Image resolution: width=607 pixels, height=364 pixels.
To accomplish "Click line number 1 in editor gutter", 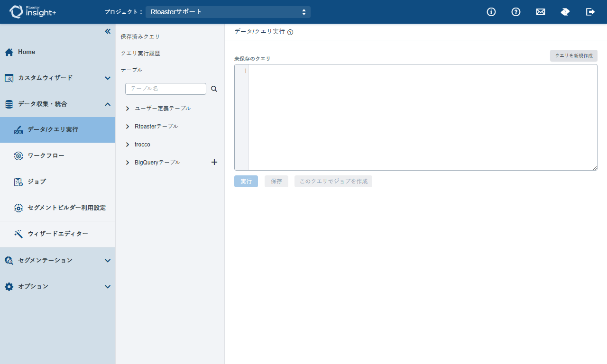I will 245,71.
